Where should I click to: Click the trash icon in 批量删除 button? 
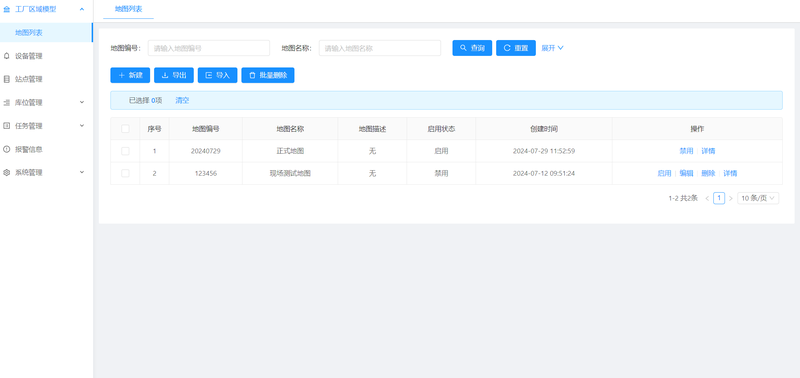(252, 75)
